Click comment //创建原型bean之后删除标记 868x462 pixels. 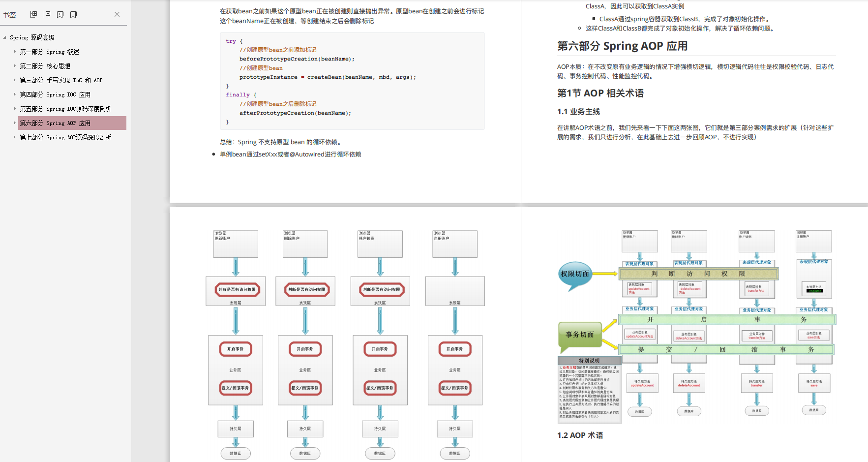pyautogui.click(x=278, y=104)
